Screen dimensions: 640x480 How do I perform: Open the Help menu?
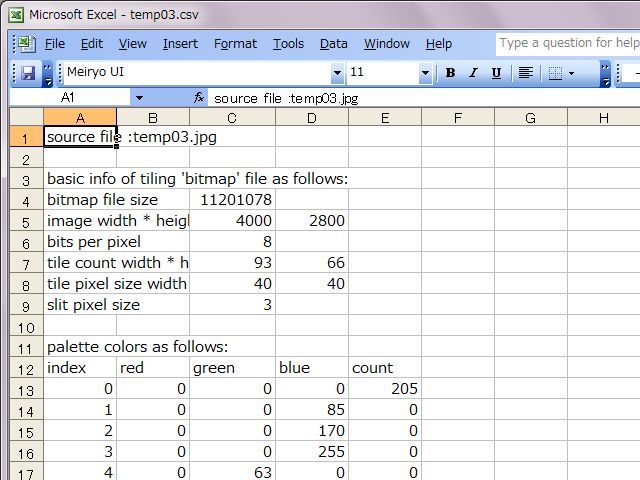tap(438, 44)
